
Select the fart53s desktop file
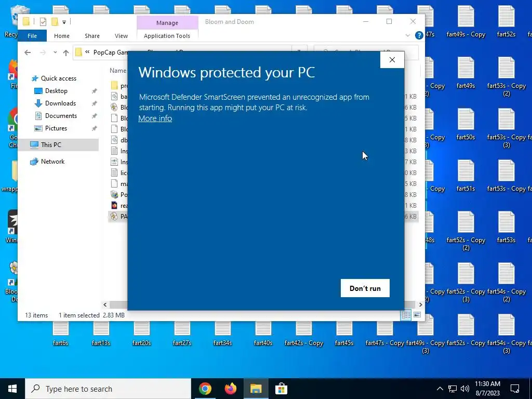[x=506, y=228]
